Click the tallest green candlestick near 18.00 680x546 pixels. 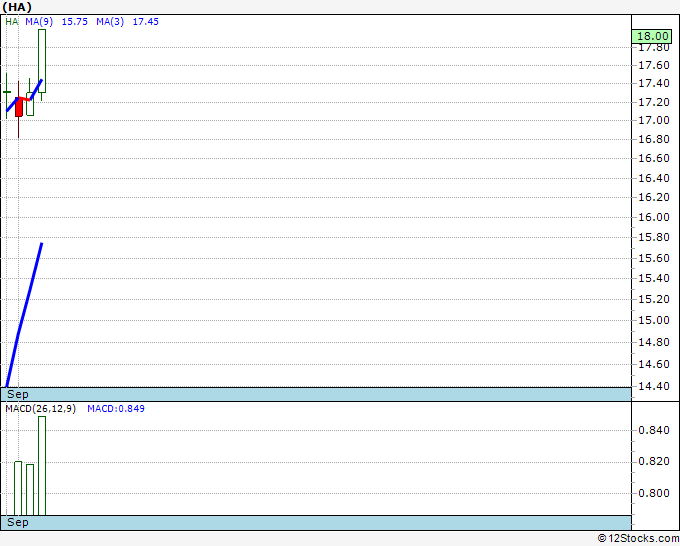42,61
